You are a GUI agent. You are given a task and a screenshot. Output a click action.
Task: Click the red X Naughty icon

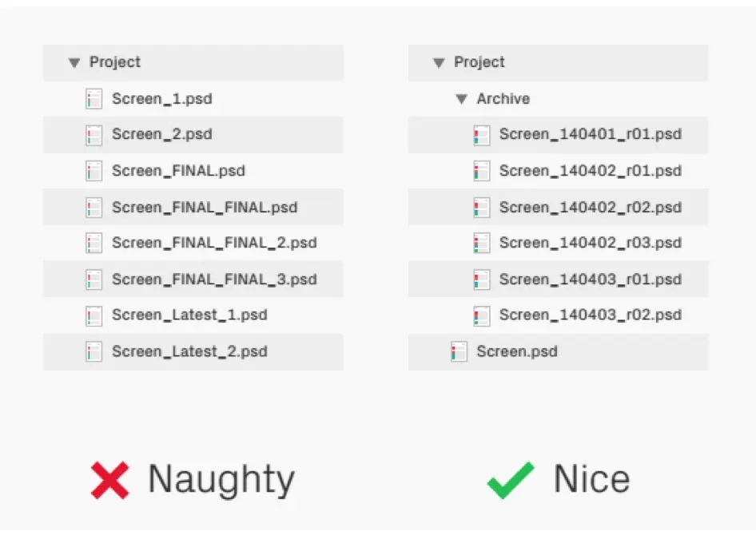pyautogui.click(x=110, y=480)
